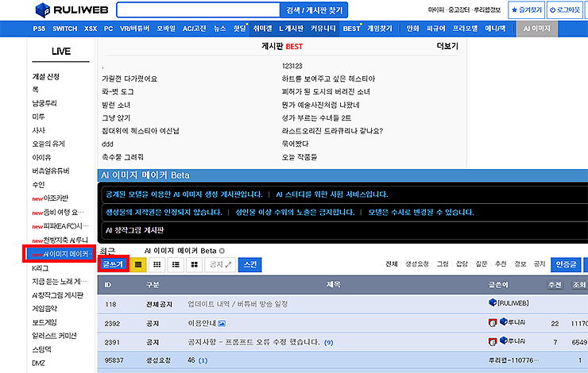Screen dimensions: 588x373
Task: Open the 이용안내 notice post
Action: point(202,323)
